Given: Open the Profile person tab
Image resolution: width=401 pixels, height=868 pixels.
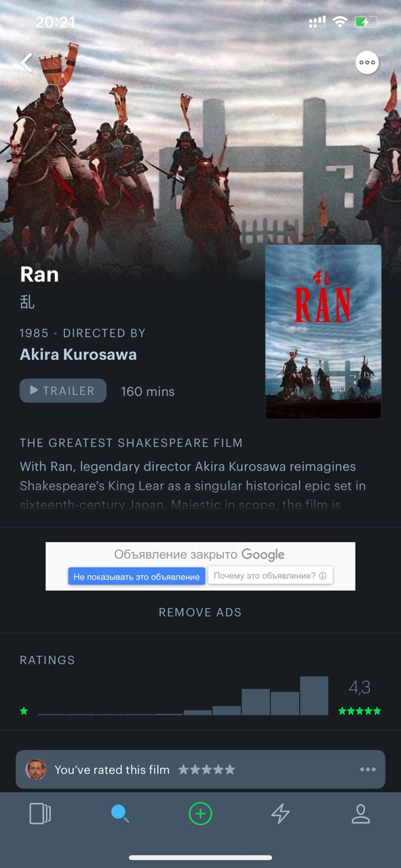Looking at the screenshot, I should (360, 814).
